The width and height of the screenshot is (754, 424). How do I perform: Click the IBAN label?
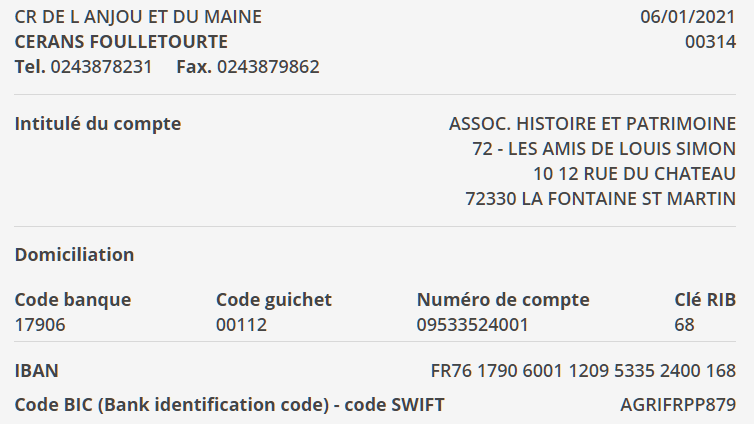[37, 371]
